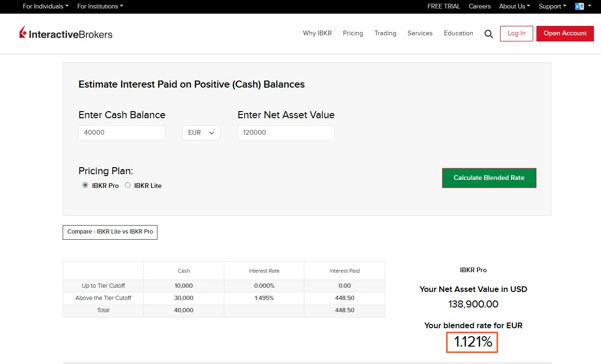The width and height of the screenshot is (601, 364).
Task: Select the IBKR Lite radio button
Action: pos(128,185)
